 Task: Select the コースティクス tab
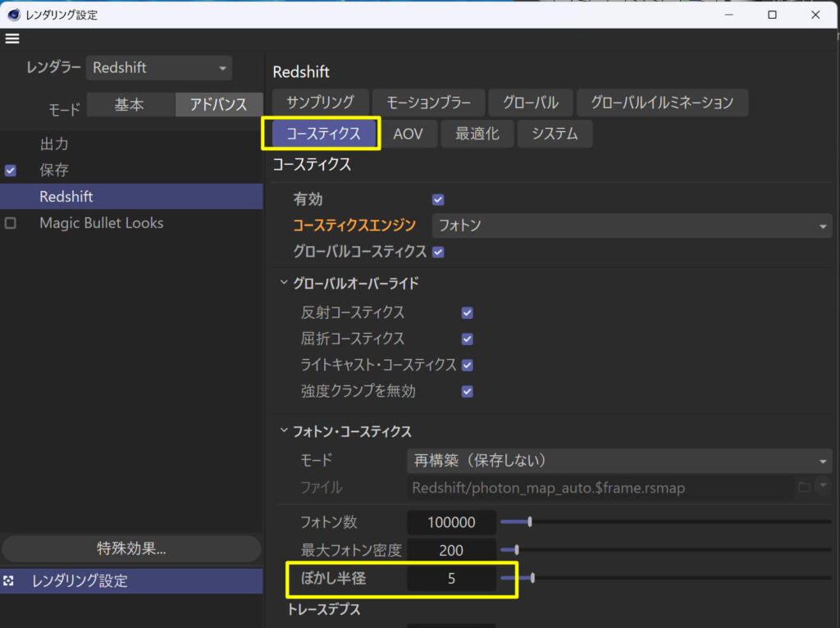323,134
